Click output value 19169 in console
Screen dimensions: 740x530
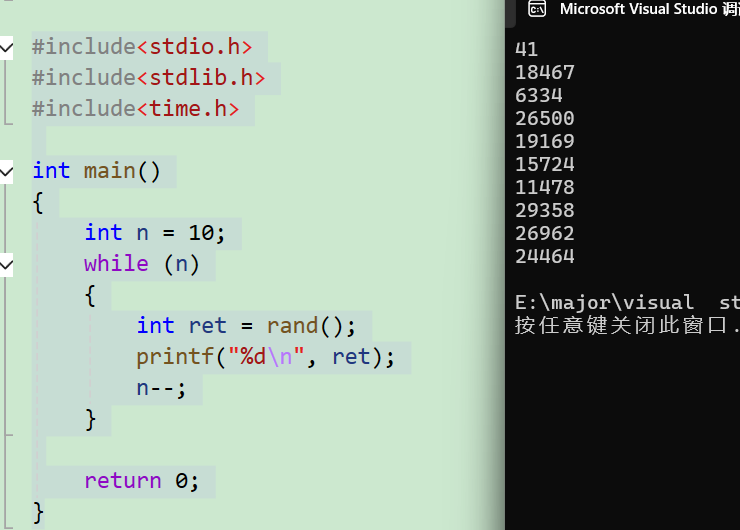click(545, 142)
